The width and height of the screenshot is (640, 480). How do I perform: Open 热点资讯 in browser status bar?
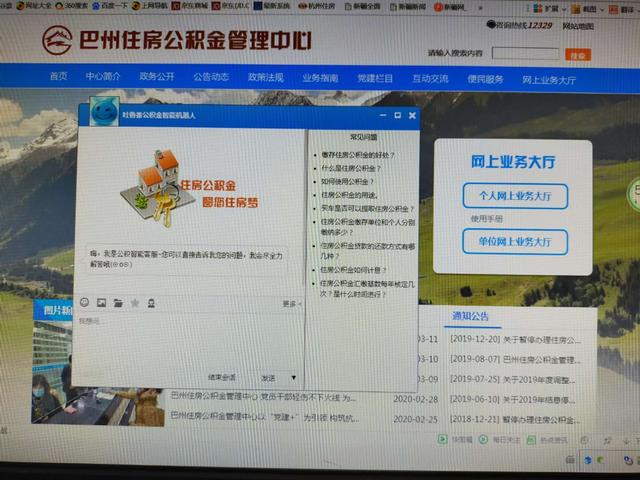pyautogui.click(x=547, y=440)
